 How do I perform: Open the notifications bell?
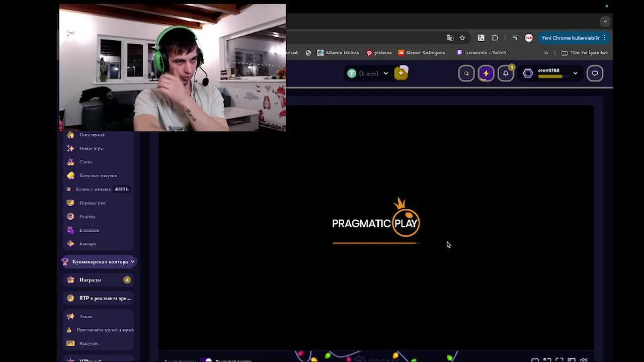pyautogui.click(x=506, y=73)
